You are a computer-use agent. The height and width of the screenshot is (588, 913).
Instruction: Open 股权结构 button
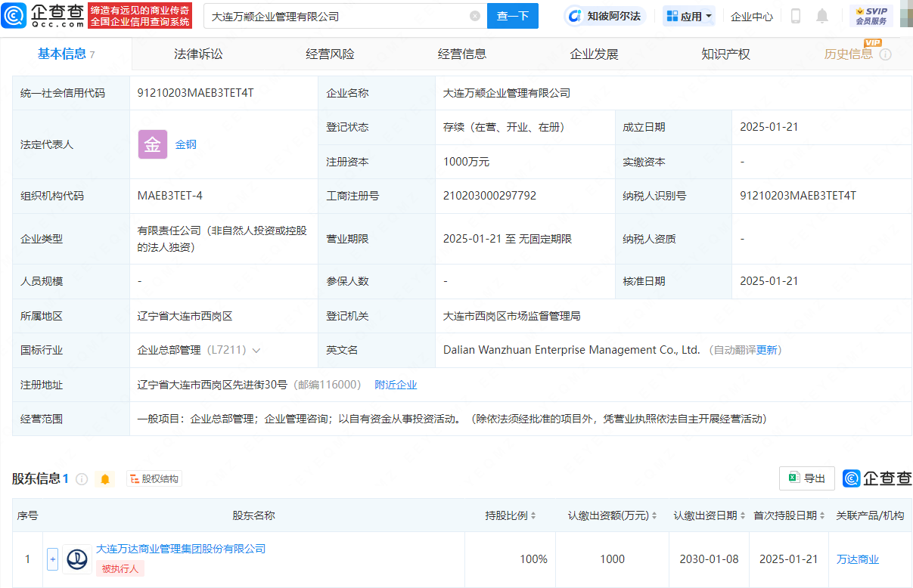(x=154, y=479)
